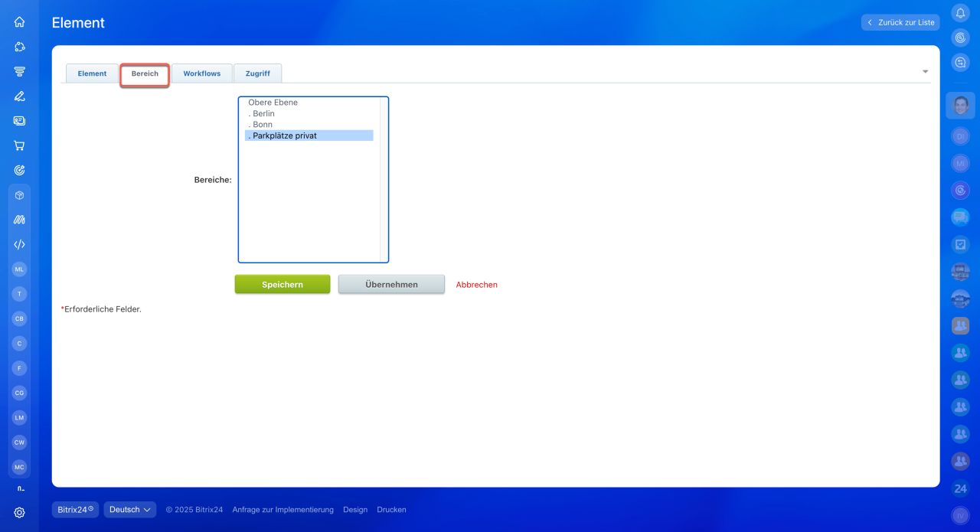Open the LM item in left sidebar
980x532 pixels.
pos(19,418)
